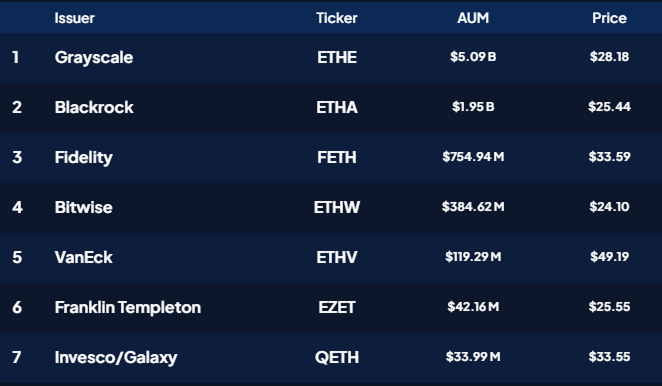Click the ETHW ticker symbol

337,207
